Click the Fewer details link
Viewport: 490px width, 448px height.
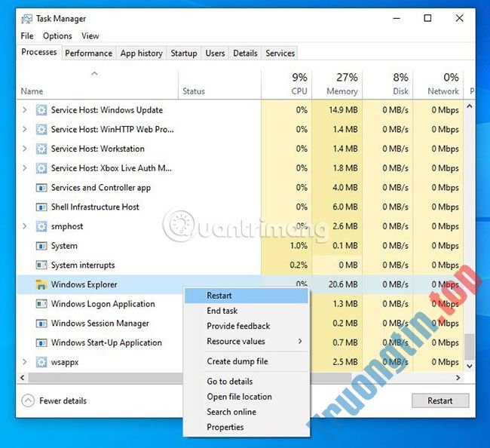[x=63, y=400]
